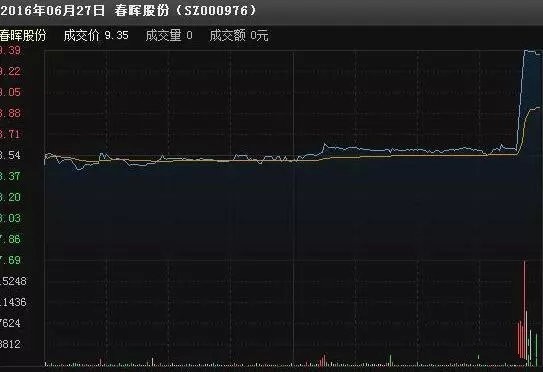Viewport: 543px width, 372px height.
Task: Click the midday vertical gridline on price chart
Action: (x=294, y=155)
